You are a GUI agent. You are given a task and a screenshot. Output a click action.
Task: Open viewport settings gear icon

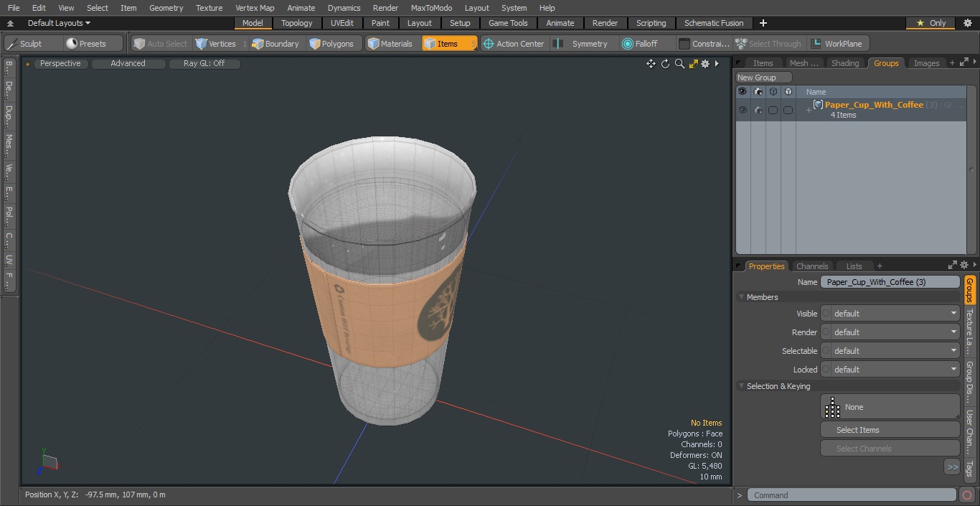point(705,64)
